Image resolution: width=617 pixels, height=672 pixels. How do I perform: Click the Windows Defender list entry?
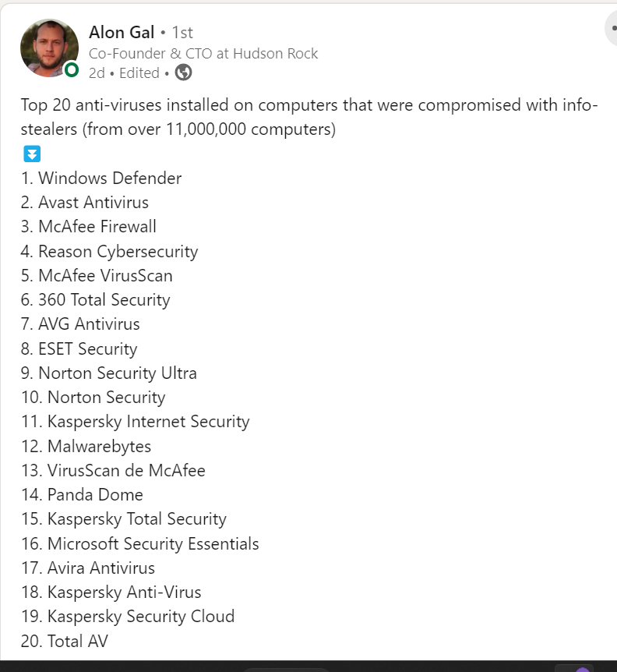(x=101, y=179)
